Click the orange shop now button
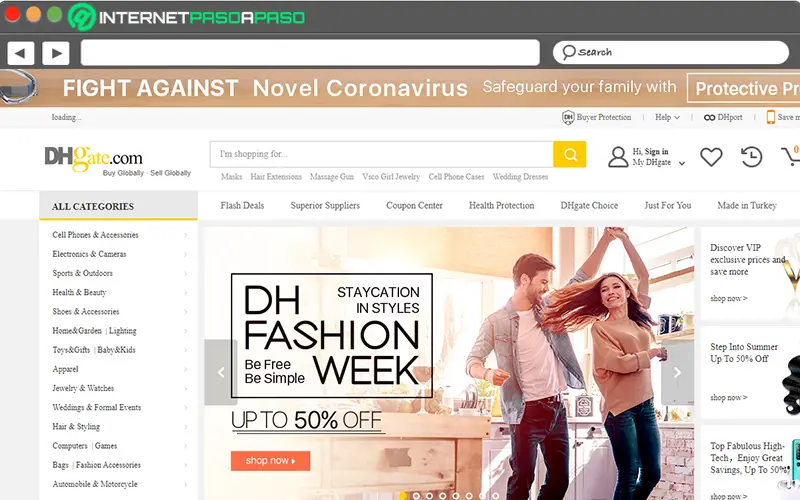 pos(270,461)
